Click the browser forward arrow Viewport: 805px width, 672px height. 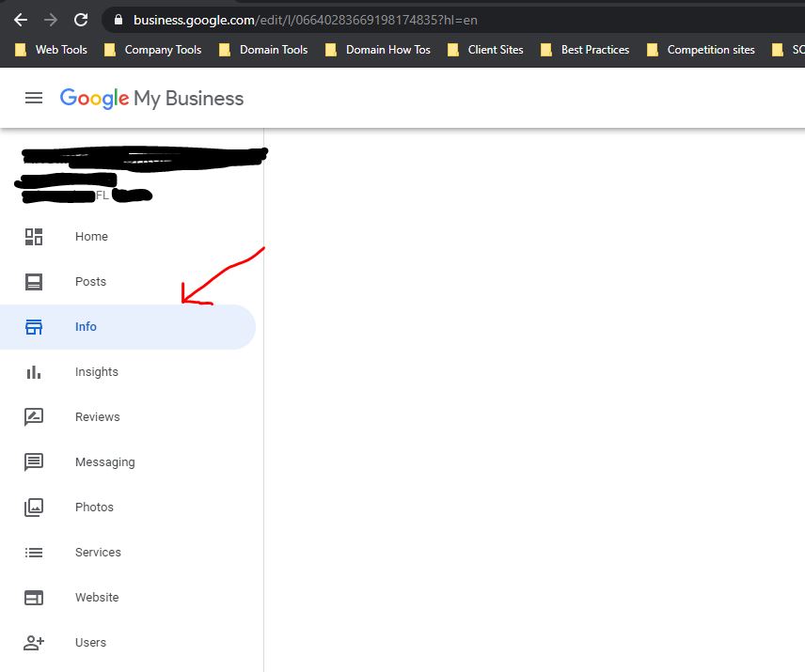click(51, 20)
